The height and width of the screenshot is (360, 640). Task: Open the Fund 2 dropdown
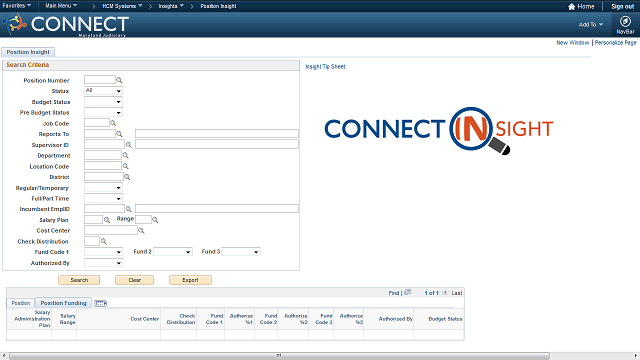click(x=172, y=252)
